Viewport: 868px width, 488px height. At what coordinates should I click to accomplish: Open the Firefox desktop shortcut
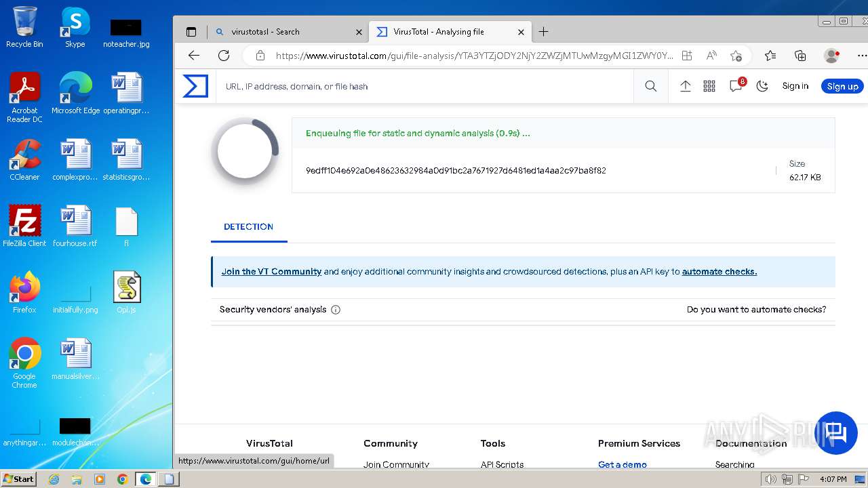click(x=24, y=292)
